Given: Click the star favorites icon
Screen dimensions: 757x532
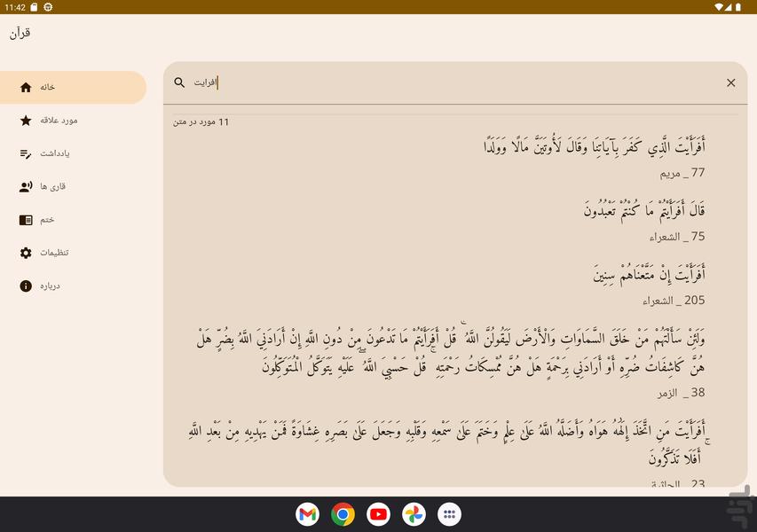Looking at the screenshot, I should pos(26,120).
